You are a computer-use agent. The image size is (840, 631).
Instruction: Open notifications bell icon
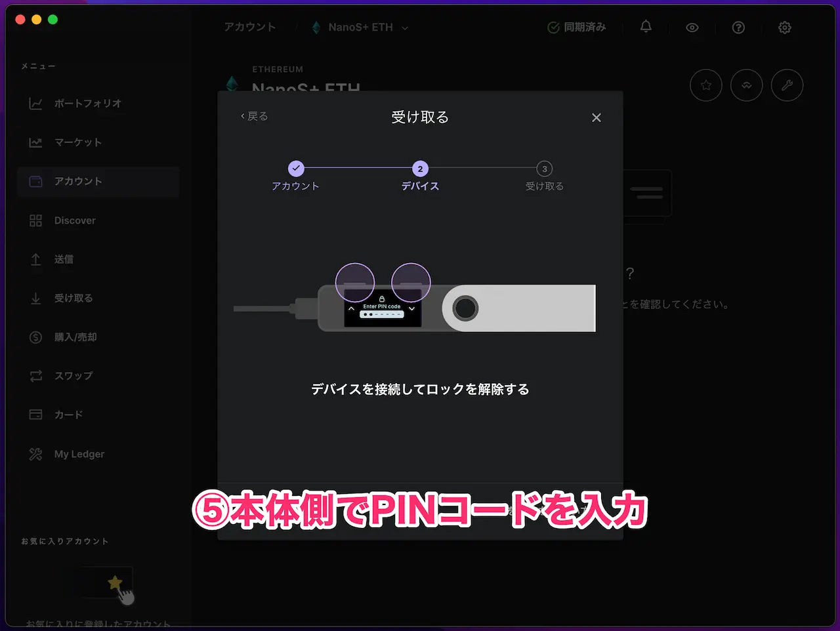646,27
